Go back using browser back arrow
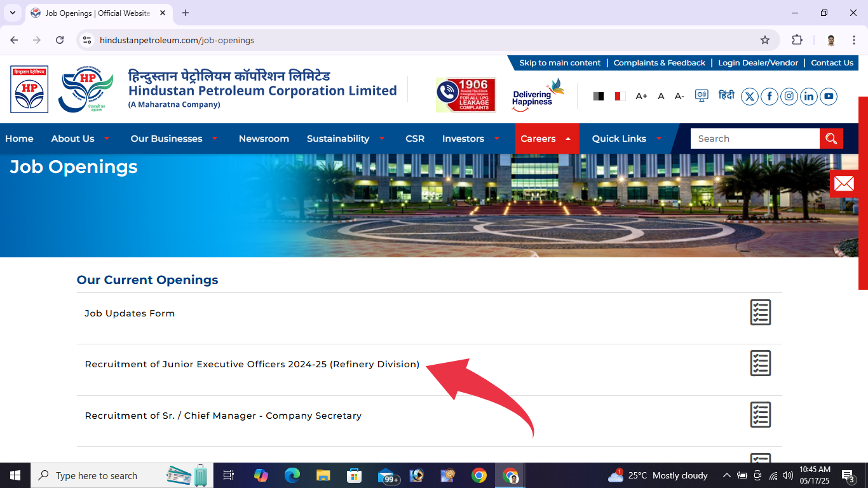Screen dimensions: 868x488 pyautogui.click(x=14, y=40)
